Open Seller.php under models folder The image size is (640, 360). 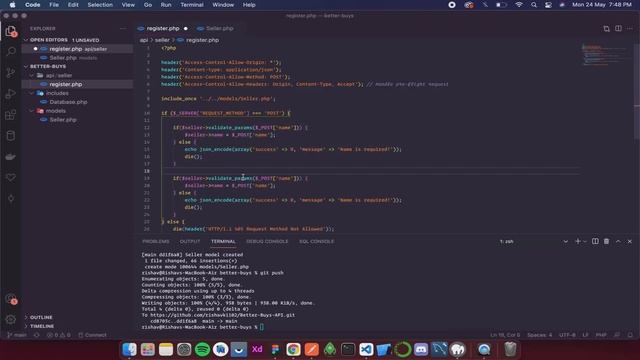point(63,120)
